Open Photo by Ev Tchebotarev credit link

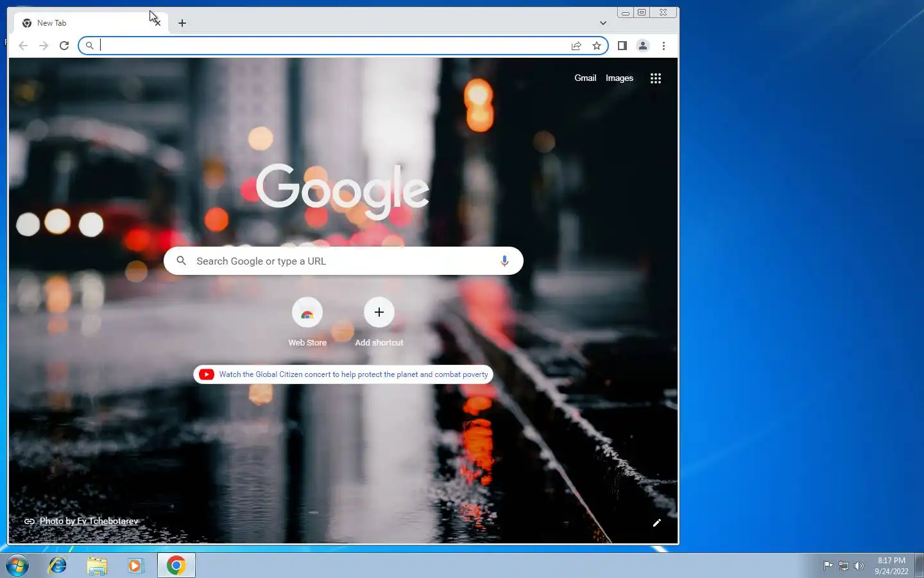[89, 521]
